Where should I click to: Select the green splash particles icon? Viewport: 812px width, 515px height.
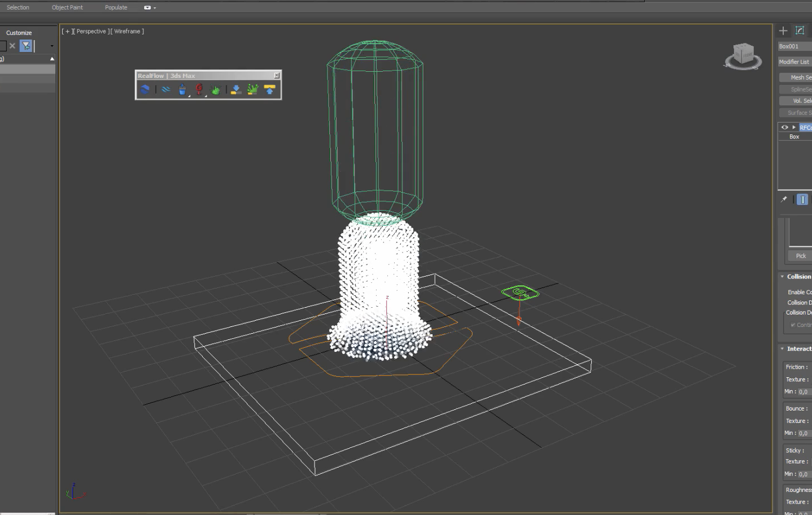click(215, 89)
